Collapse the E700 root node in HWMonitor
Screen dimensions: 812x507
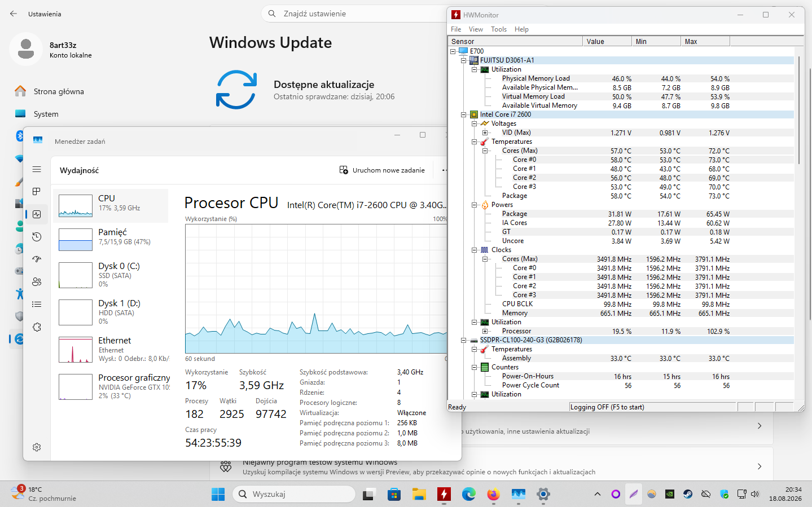(x=453, y=51)
